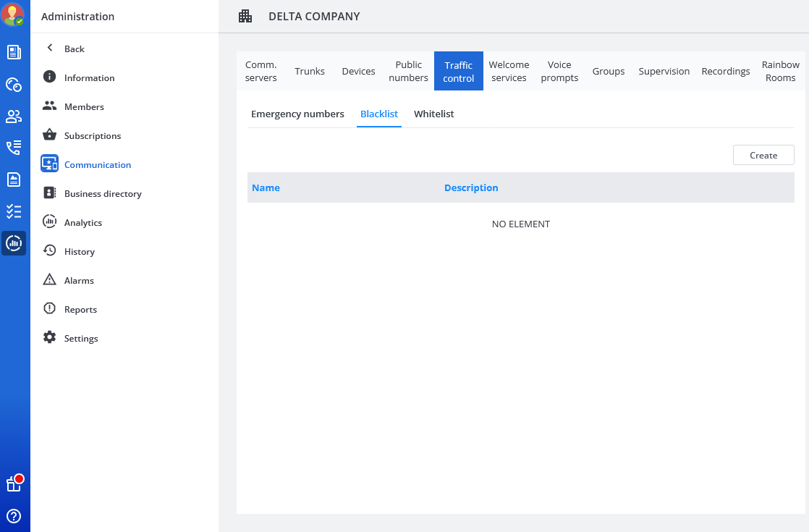Open Subscriptions in the sidebar
The height and width of the screenshot is (532, 809).
point(93,136)
